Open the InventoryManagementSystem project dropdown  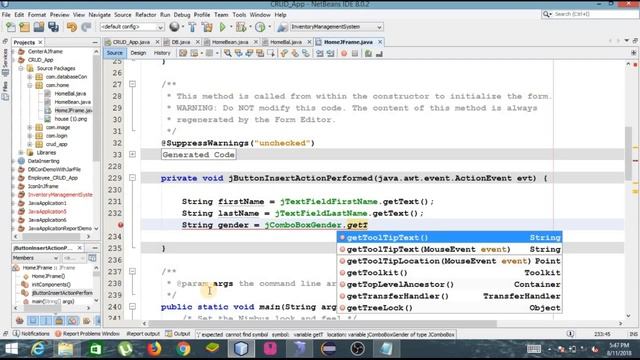[336, 27]
